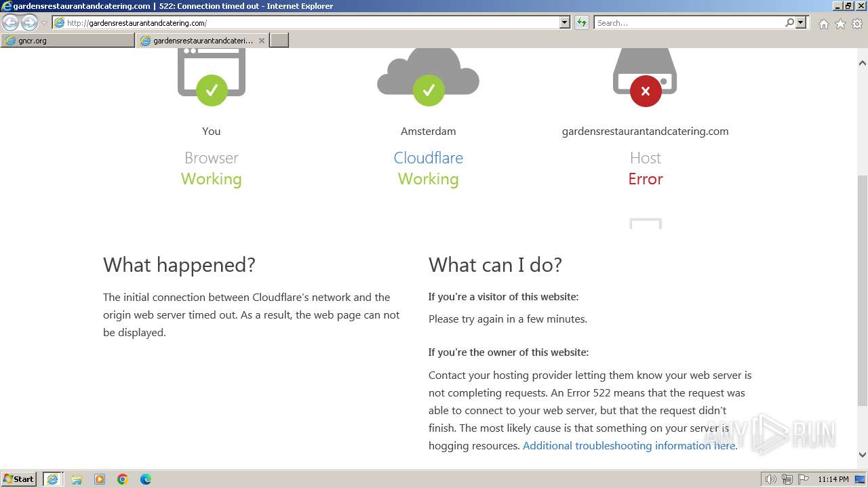This screenshot has height=488, width=868.
Task: Switch to the gncr.org tab
Action: [68, 41]
